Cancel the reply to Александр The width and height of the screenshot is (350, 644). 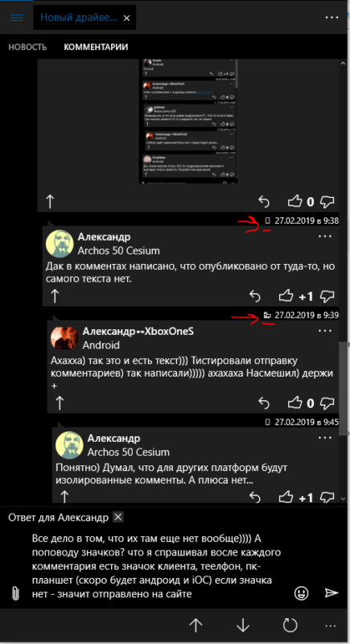pyautogui.click(x=117, y=517)
